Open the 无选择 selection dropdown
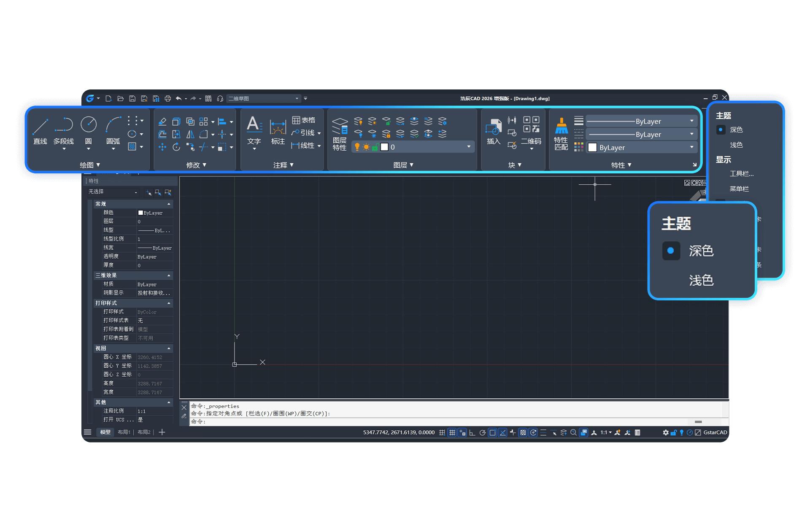The width and height of the screenshot is (810, 532). click(113, 192)
